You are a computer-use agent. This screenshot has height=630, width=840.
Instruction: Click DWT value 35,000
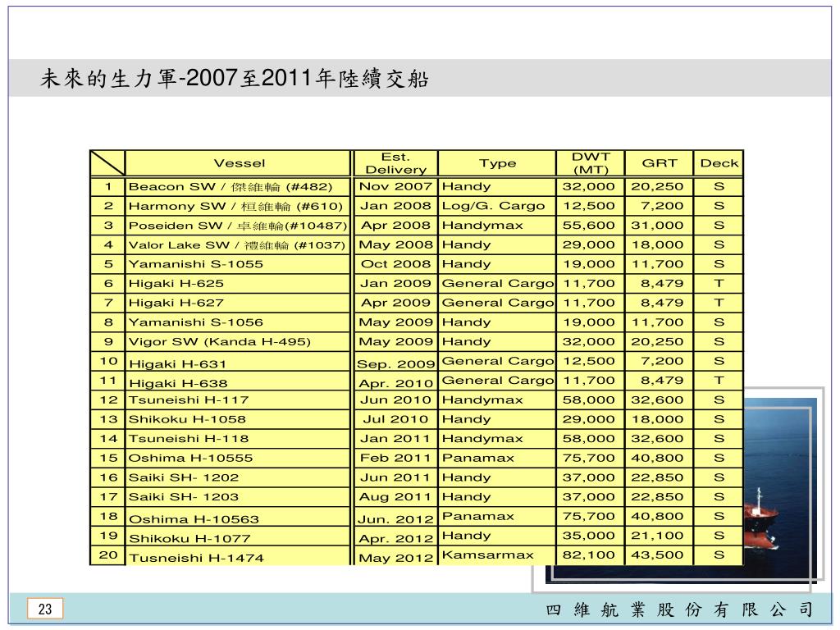click(591, 536)
